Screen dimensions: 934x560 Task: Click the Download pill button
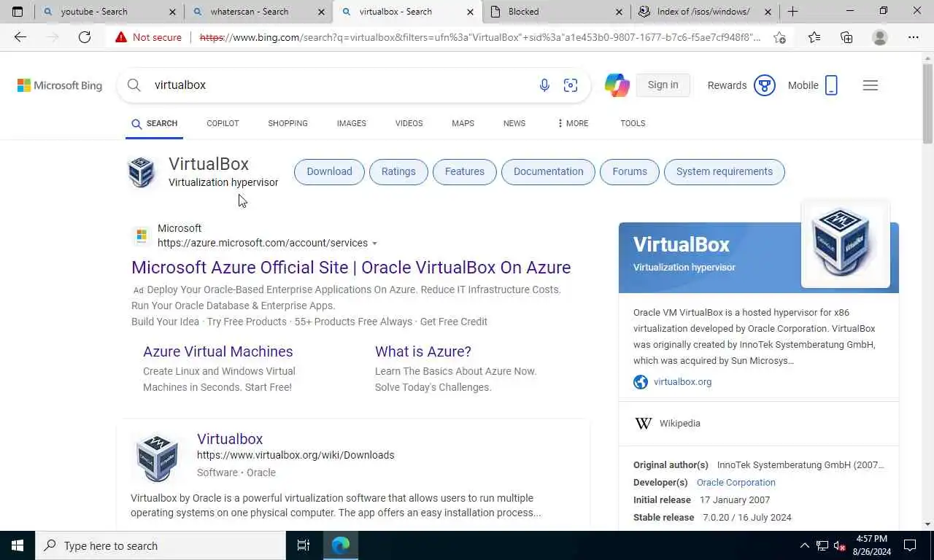(x=329, y=172)
